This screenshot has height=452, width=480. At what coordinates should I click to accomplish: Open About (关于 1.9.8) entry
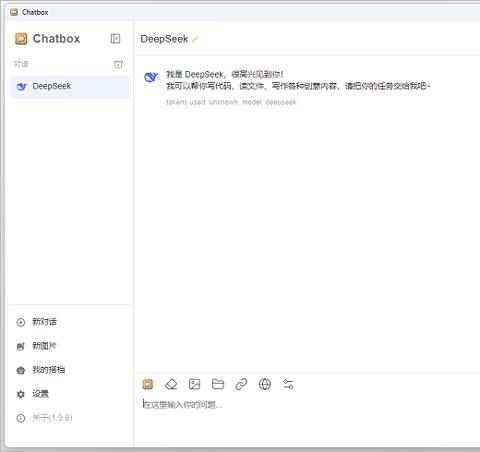[69, 418]
